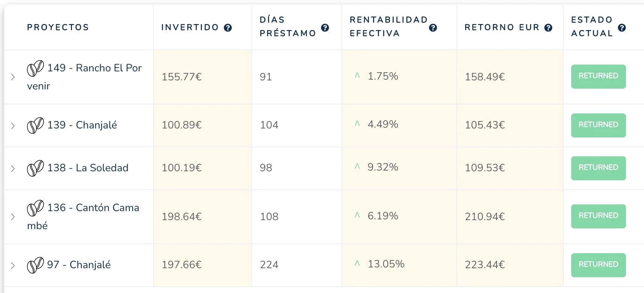Click the Returned badge for 139 - Chanjalé

pyautogui.click(x=598, y=125)
